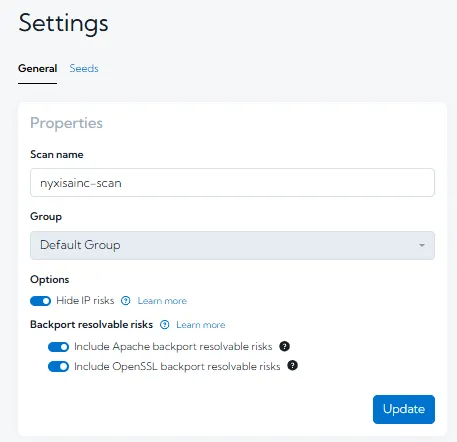This screenshot has width=457, height=442.
Task: Open the Default Group dropdown
Action: click(x=232, y=245)
